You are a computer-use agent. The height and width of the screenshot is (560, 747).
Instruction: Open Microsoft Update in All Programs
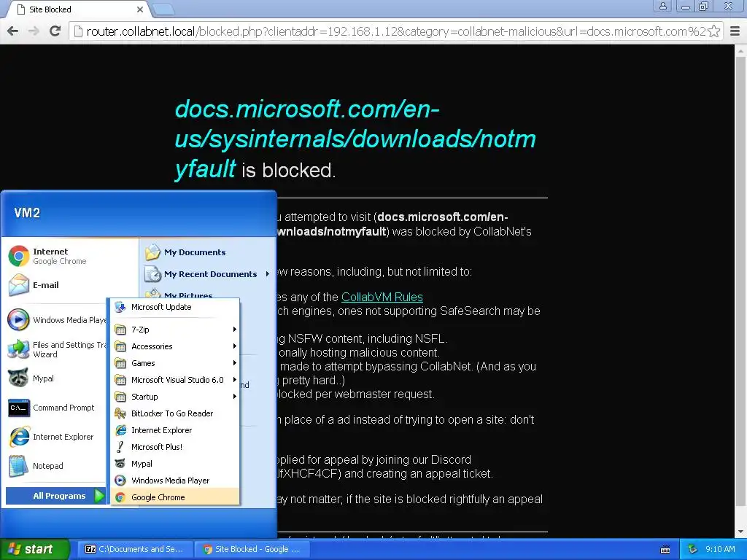175,307
